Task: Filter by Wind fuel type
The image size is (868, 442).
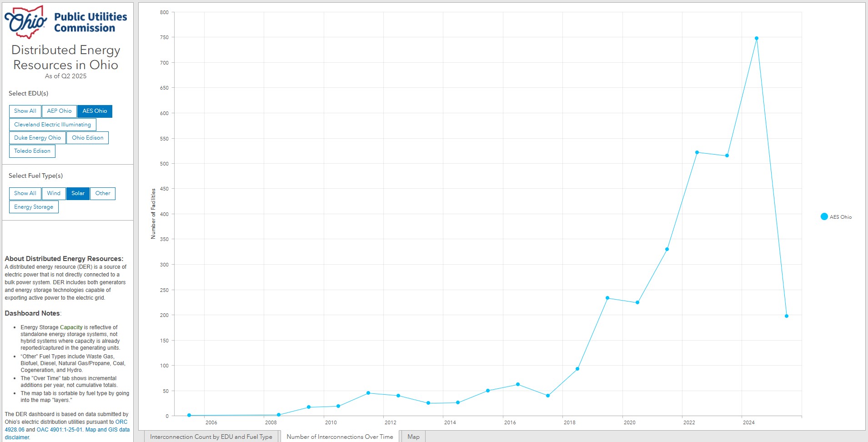Action: click(54, 193)
